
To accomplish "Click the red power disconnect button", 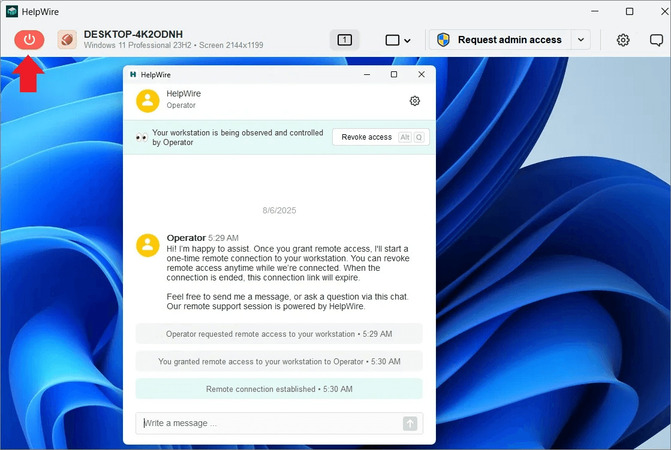I will (x=29, y=40).
